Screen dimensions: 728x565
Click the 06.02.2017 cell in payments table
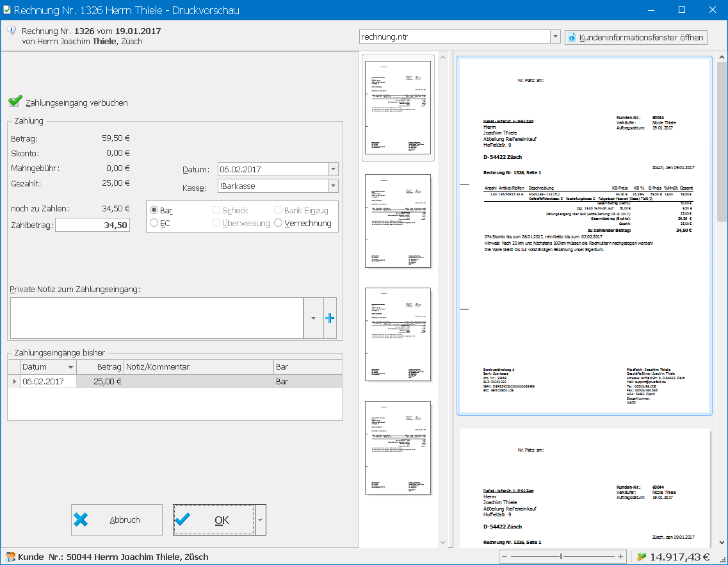[48, 381]
